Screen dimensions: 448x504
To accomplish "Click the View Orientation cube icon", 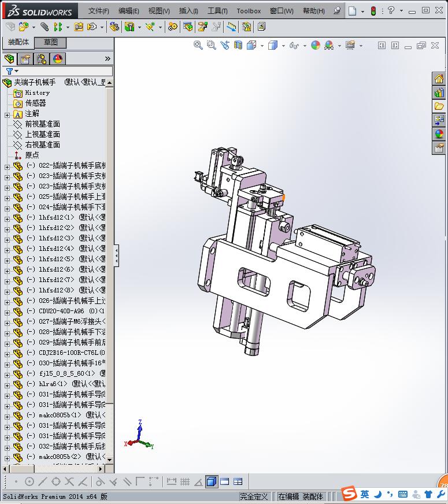I will point(251,45).
